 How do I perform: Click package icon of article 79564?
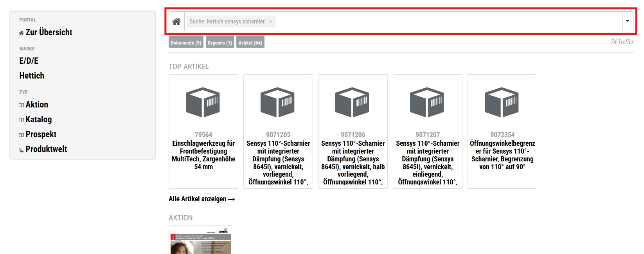203,102
